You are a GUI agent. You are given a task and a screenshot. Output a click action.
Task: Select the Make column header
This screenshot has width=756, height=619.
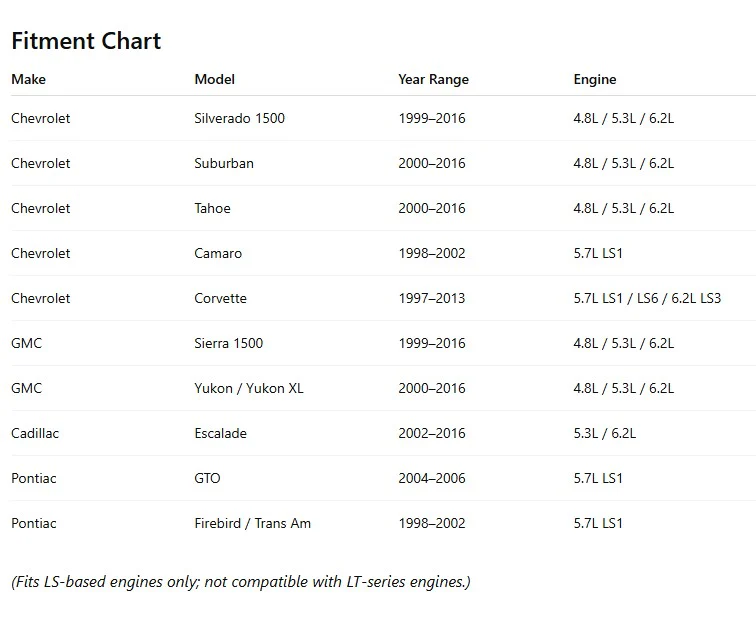[x=28, y=79]
